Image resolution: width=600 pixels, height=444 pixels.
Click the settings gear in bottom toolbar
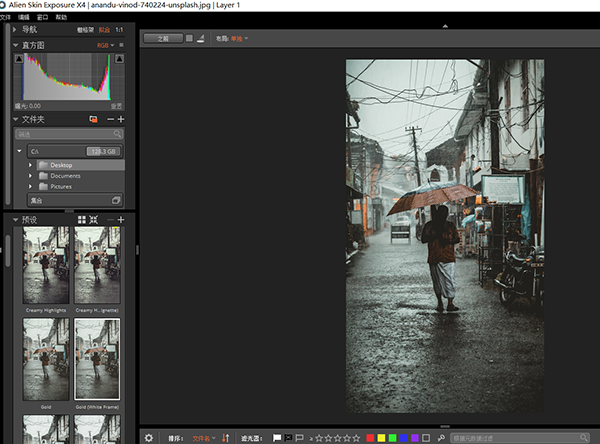(149, 437)
